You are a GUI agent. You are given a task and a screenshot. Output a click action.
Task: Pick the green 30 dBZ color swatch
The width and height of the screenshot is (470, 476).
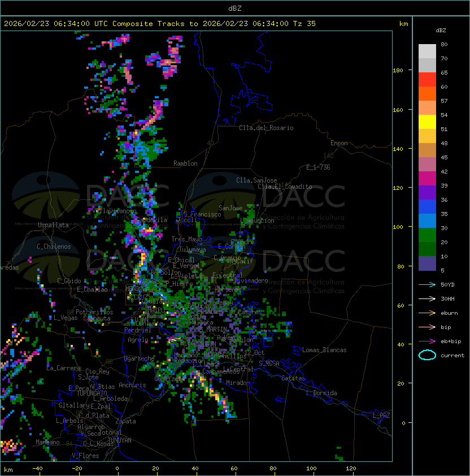tap(427, 235)
